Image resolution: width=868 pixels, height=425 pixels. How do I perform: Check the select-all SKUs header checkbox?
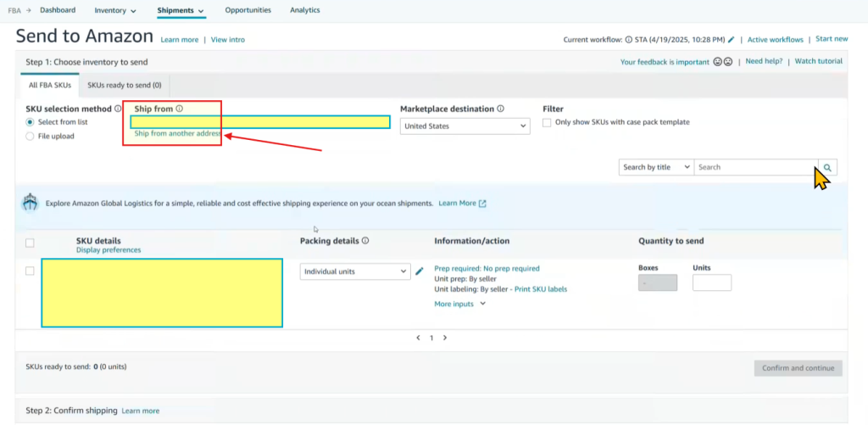click(x=31, y=243)
